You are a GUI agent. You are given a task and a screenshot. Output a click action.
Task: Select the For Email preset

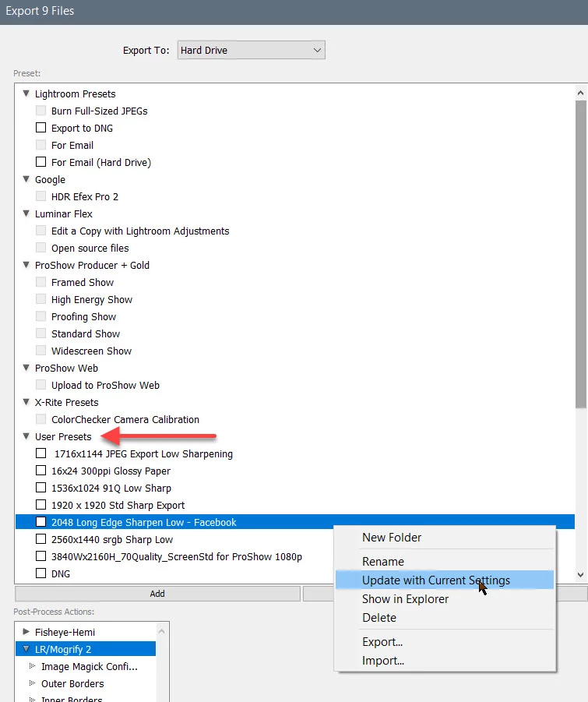(x=72, y=145)
